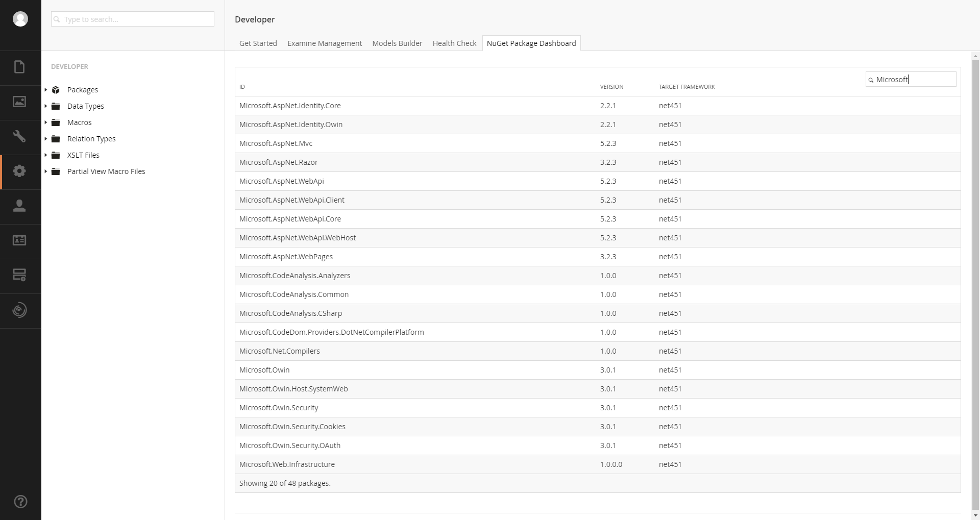This screenshot has height=520, width=980.
Task: Click the scrollbar down arrow
Action: tap(975, 515)
